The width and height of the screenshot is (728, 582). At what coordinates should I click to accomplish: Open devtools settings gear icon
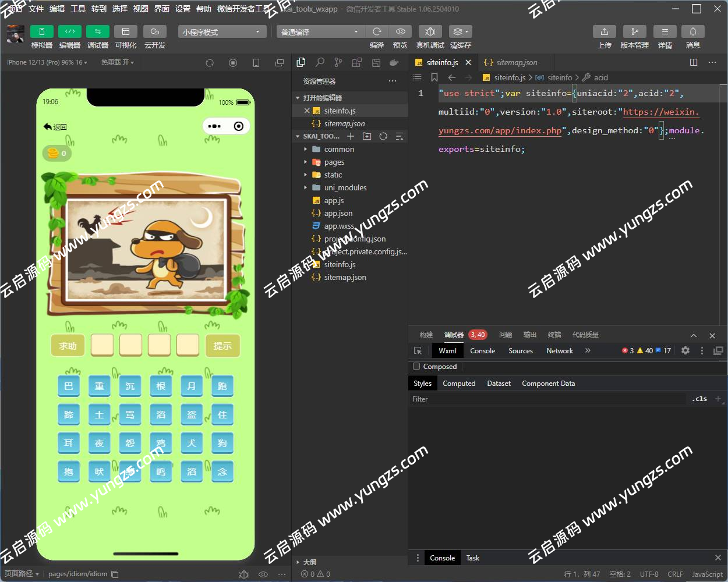(685, 350)
